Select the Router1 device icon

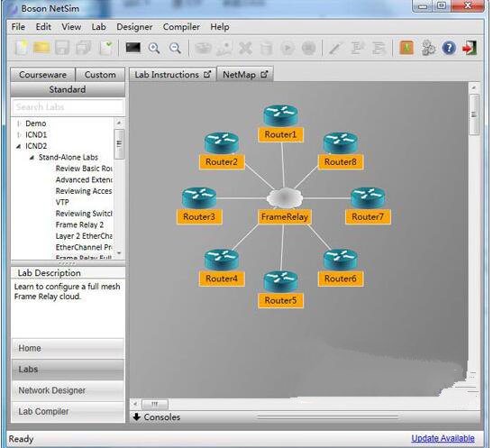[x=280, y=115]
